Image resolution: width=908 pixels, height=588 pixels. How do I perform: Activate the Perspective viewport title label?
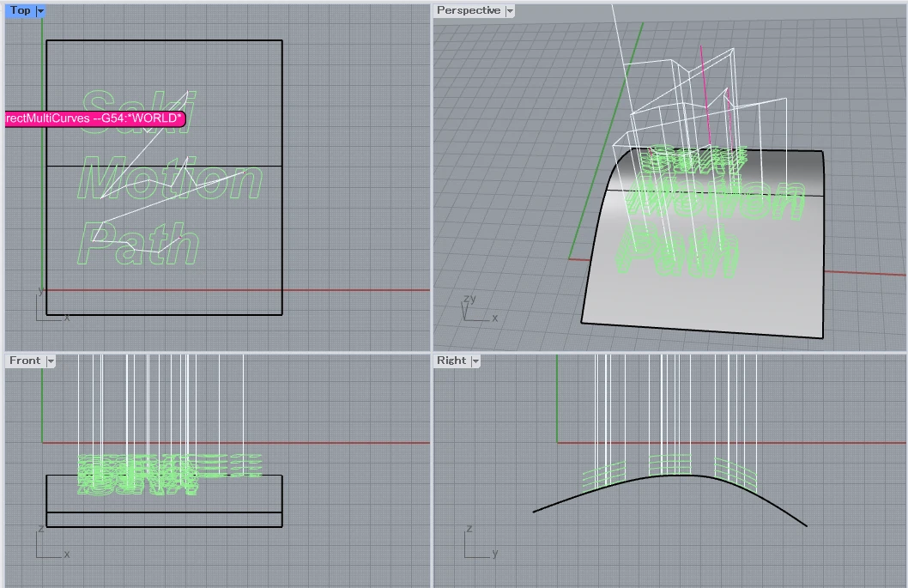[x=469, y=10]
